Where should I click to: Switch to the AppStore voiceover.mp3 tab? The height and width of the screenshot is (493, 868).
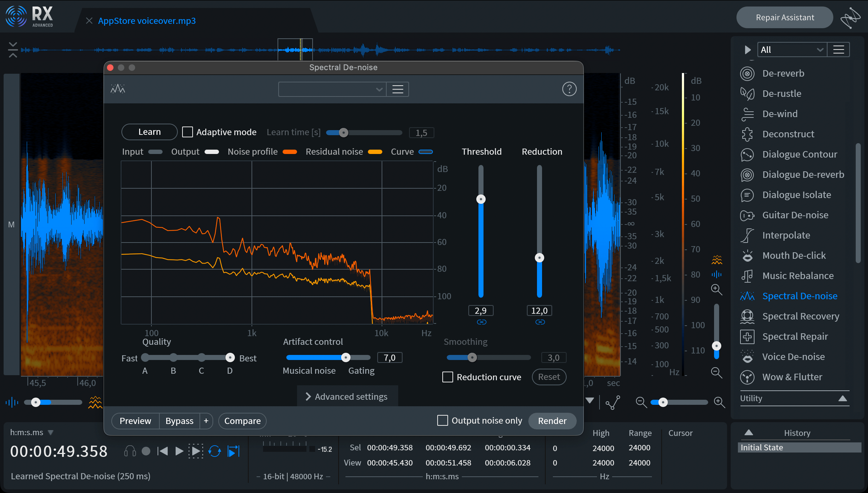click(x=147, y=21)
